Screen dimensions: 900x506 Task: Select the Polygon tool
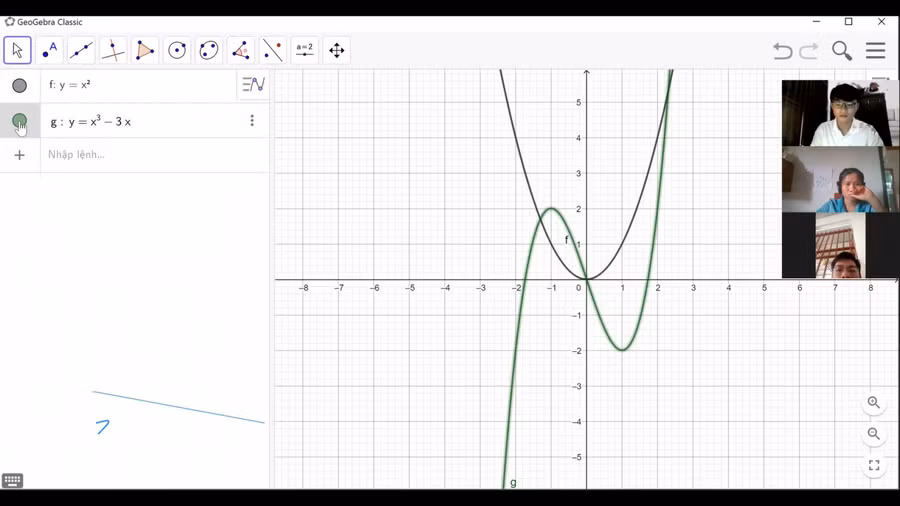click(x=145, y=50)
